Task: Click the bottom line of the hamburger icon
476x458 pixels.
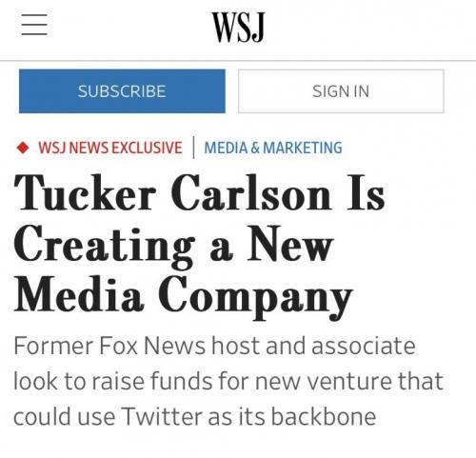Action: point(34,34)
